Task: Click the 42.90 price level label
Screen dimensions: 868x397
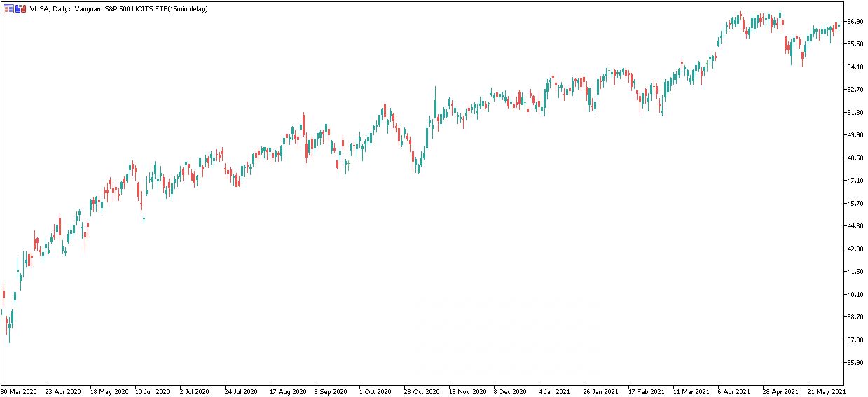Action: pyautogui.click(x=855, y=249)
